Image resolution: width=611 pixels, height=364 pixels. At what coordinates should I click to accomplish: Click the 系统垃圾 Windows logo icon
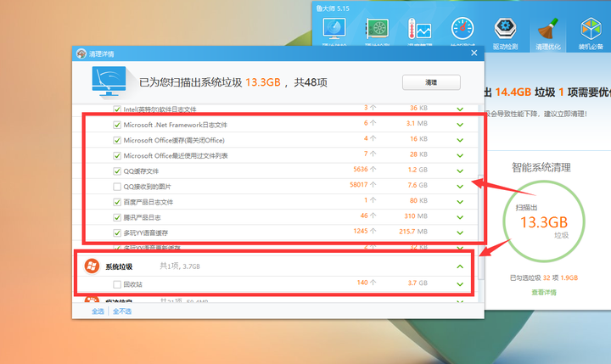coord(92,266)
